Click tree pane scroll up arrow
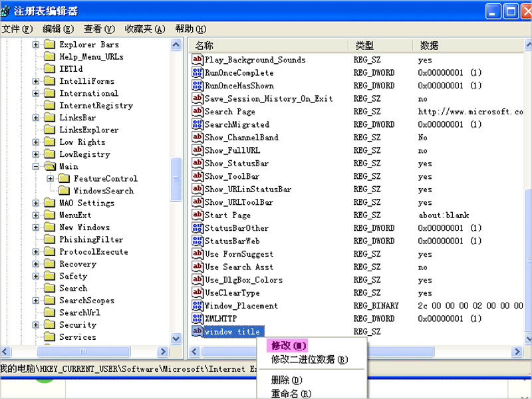The image size is (532, 399). (x=176, y=45)
